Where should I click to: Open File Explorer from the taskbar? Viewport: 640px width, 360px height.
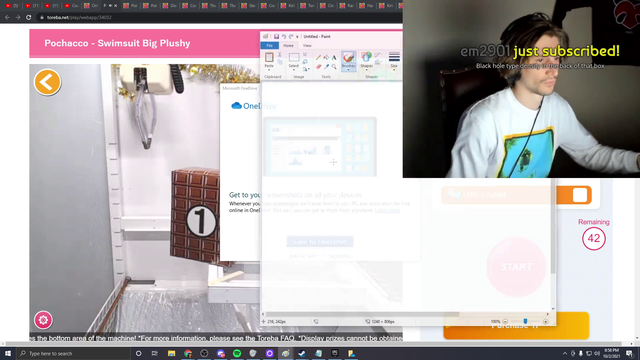[x=171, y=353]
